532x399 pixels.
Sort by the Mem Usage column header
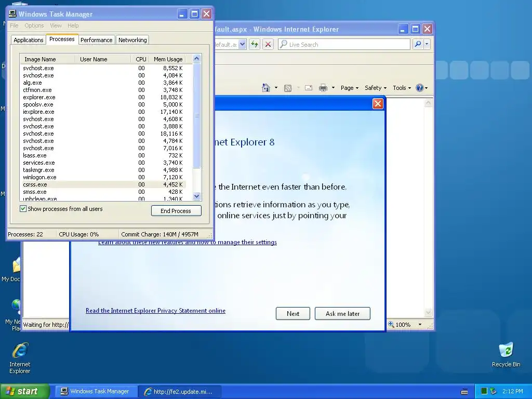(168, 59)
